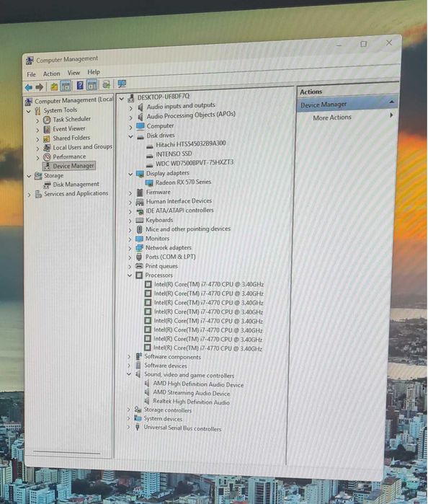Click the Shared Folders icon

[x=47, y=138]
